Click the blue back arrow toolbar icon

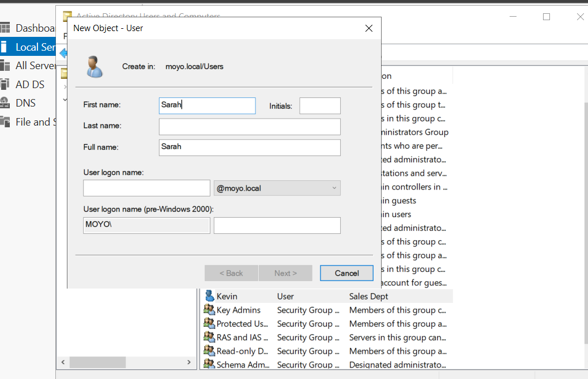click(63, 54)
